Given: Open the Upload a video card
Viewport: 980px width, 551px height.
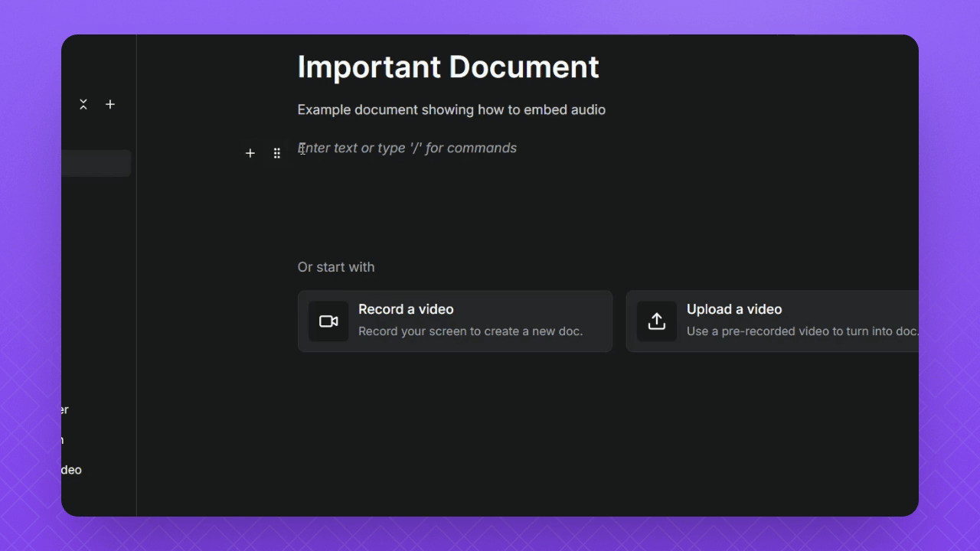Looking at the screenshot, I should point(773,321).
